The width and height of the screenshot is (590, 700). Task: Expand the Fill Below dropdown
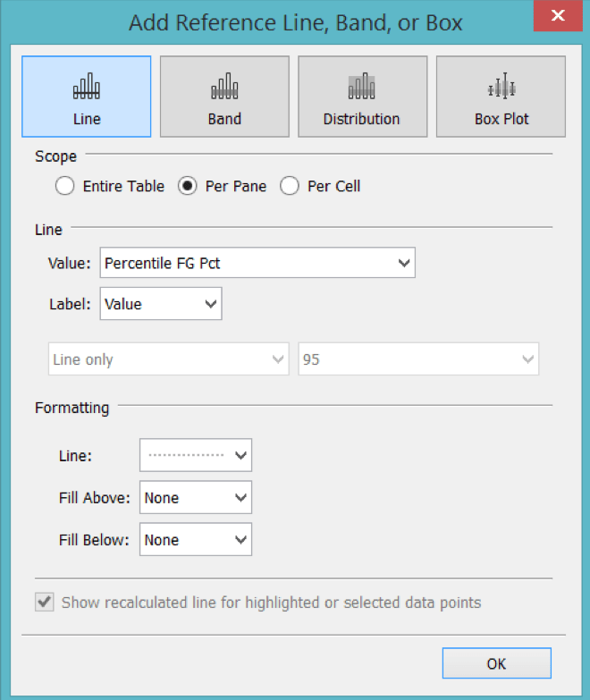196,540
